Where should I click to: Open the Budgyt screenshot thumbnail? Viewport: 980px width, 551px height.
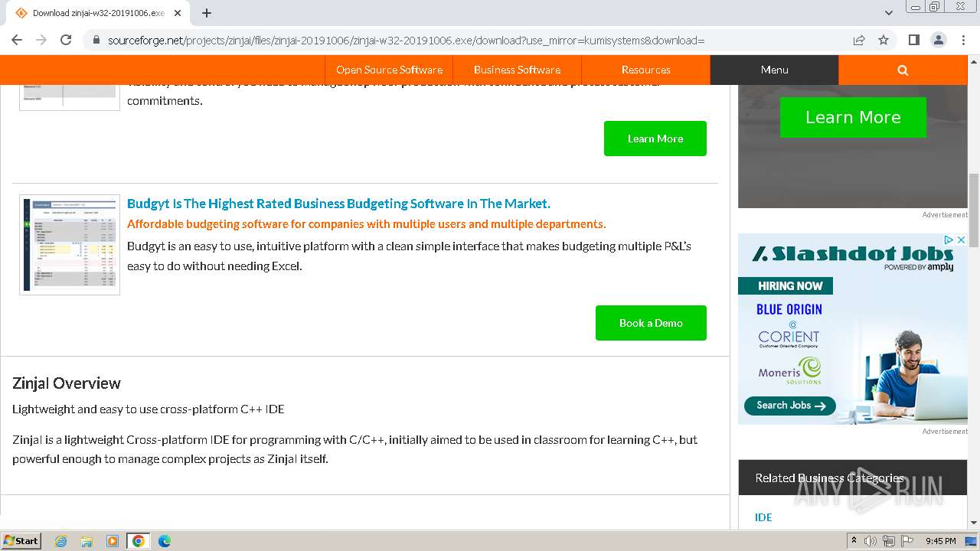click(70, 245)
